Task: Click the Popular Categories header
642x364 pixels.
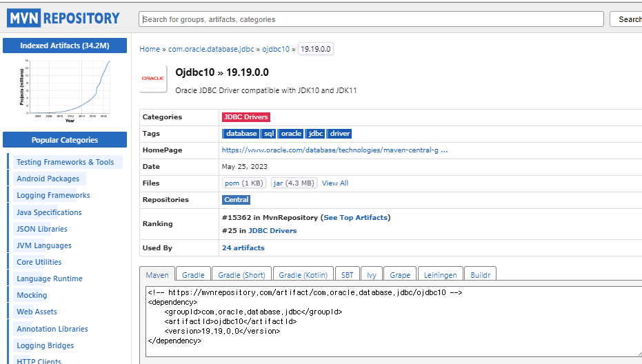Action: (65, 140)
